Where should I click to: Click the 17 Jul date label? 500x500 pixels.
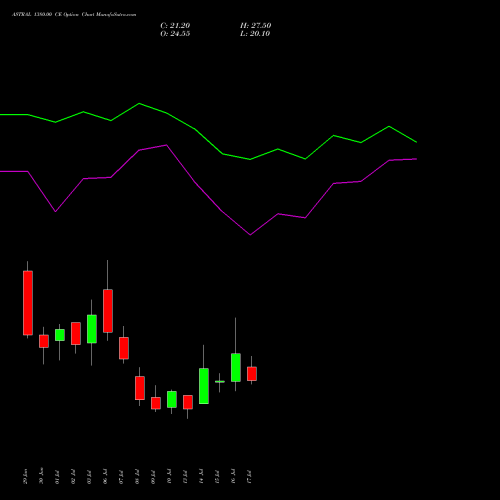tap(249, 477)
